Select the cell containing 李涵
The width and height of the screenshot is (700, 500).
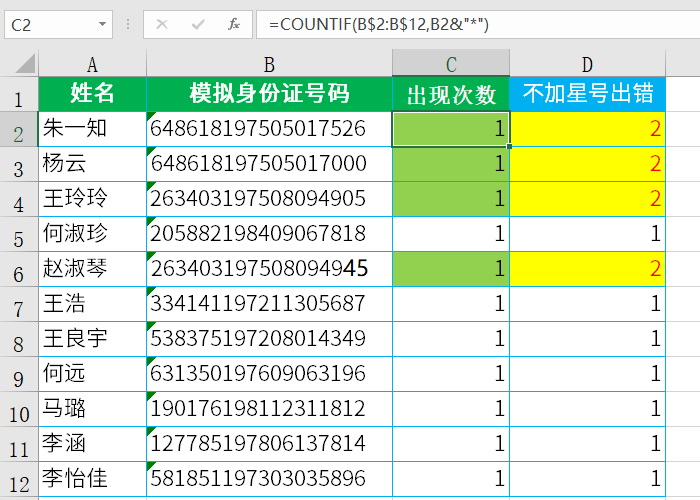92,444
